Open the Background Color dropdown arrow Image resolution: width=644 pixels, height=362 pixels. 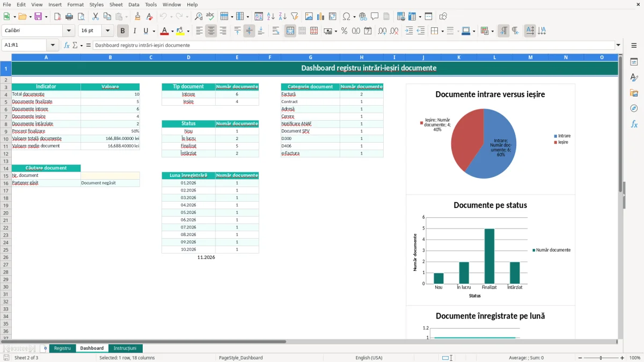(188, 31)
